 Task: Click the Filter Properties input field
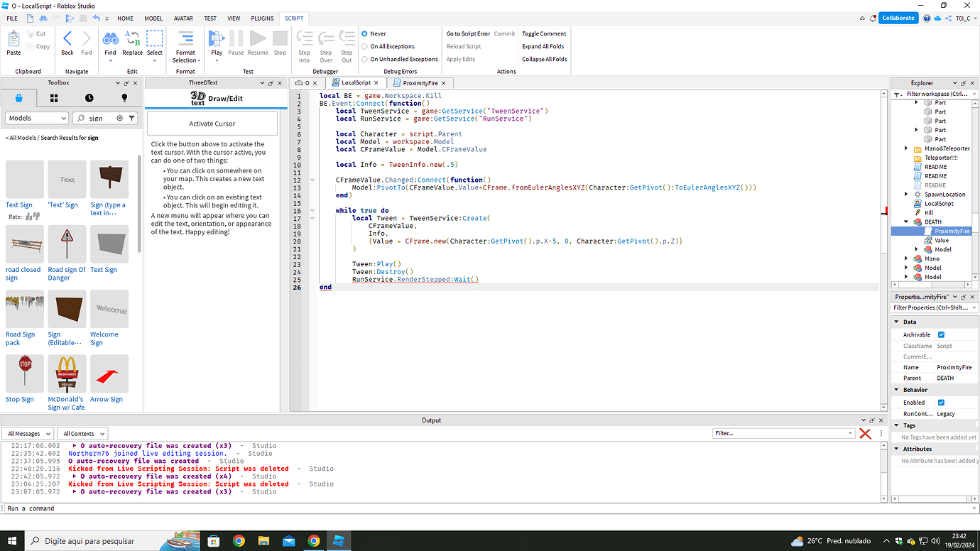pyautogui.click(x=930, y=307)
